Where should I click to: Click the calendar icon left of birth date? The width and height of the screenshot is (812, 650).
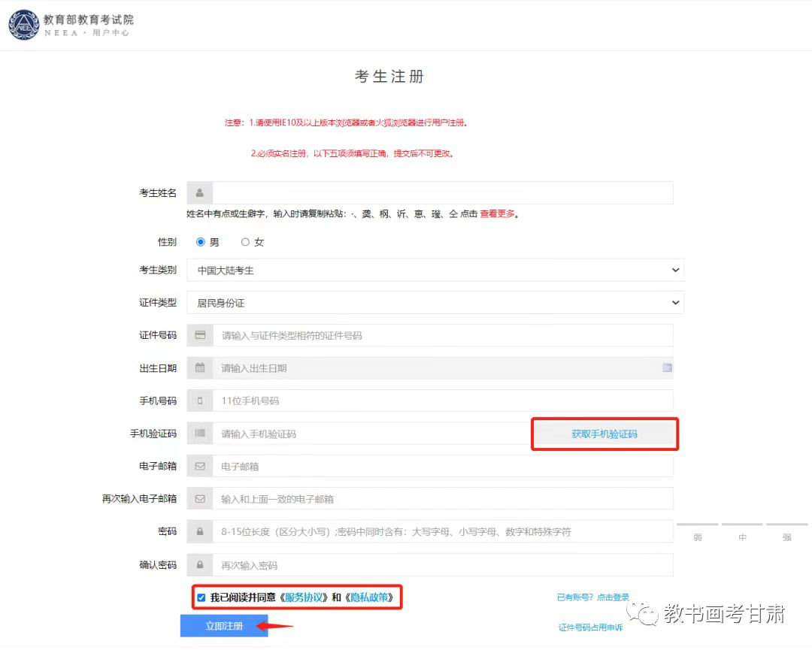click(x=200, y=368)
